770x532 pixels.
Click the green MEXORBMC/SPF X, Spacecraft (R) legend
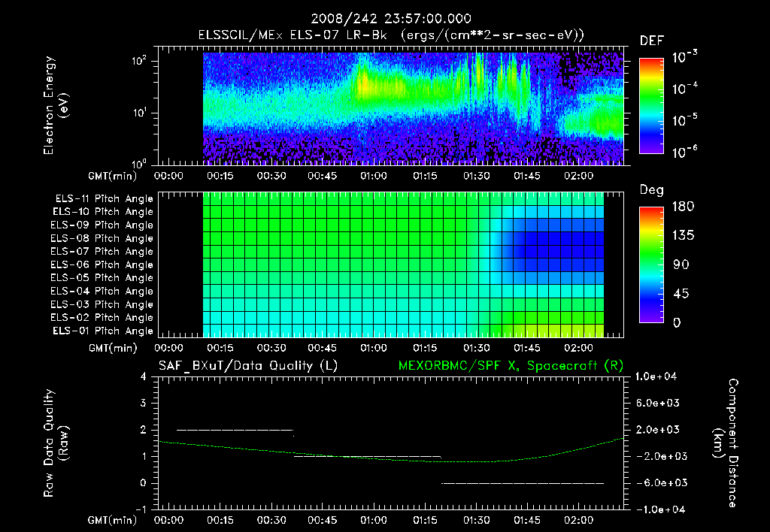coord(511,366)
